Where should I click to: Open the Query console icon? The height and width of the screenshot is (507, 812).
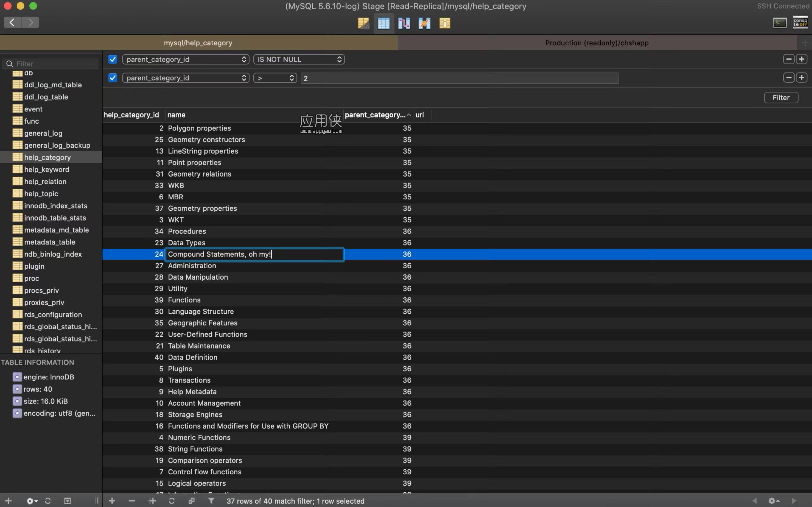point(780,23)
